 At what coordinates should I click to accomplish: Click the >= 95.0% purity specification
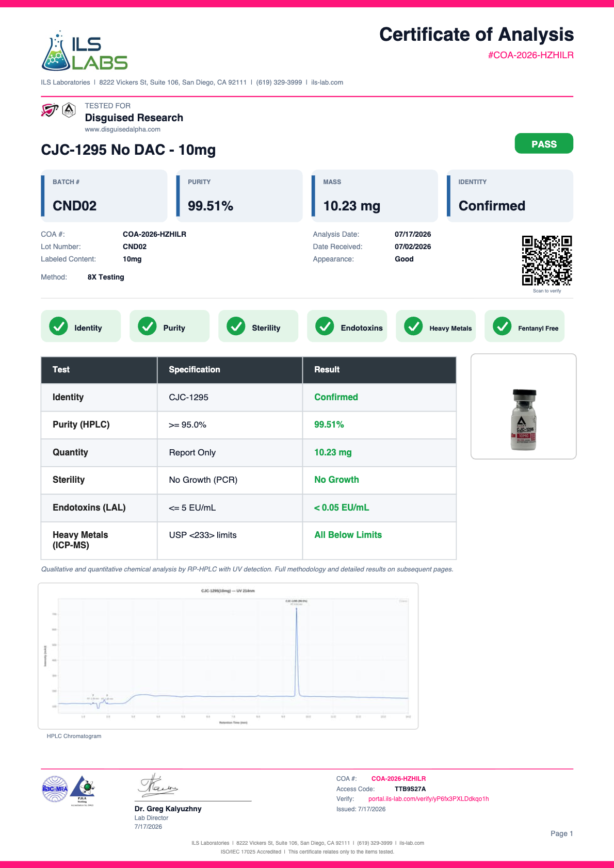click(x=188, y=425)
